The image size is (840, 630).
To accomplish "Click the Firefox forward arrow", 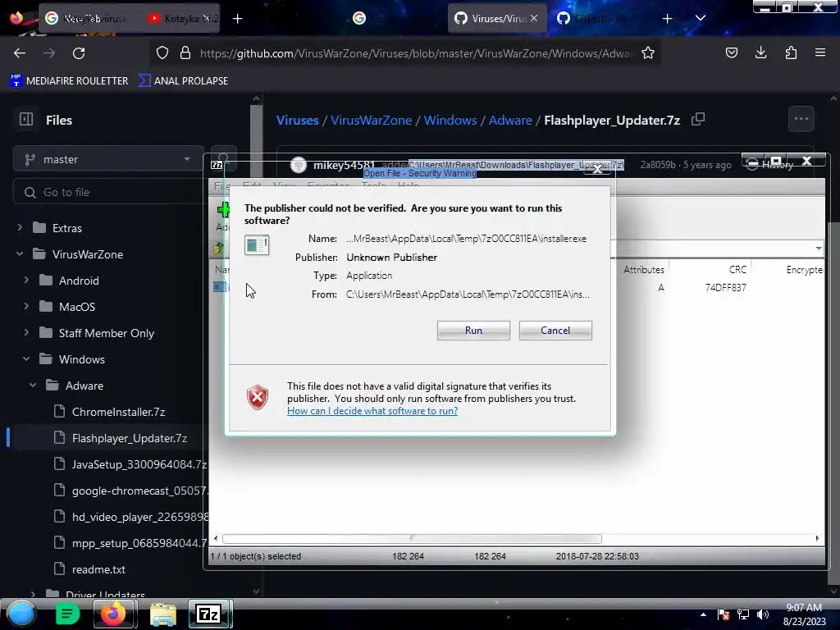I will (49, 53).
